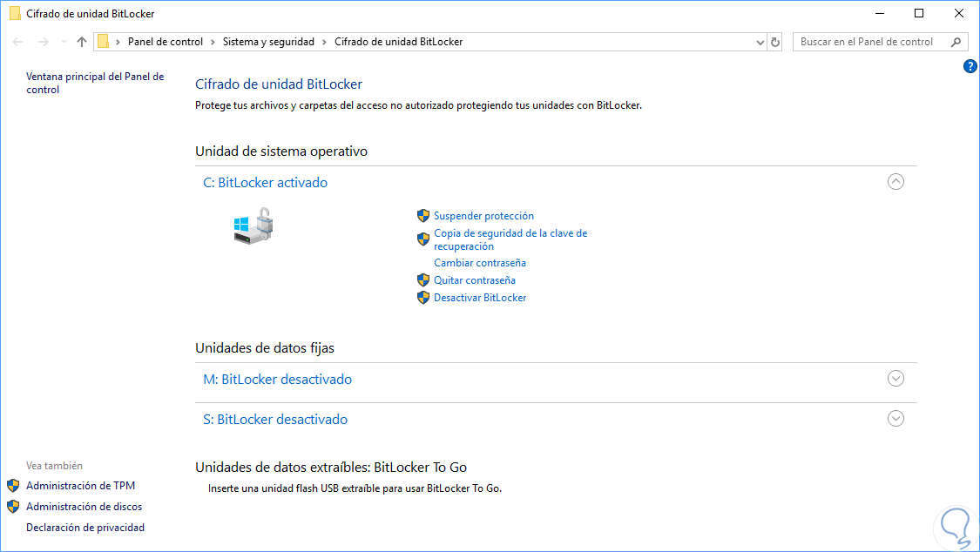This screenshot has width=980, height=552.
Task: Click the Vea también label
Action: 54,466
